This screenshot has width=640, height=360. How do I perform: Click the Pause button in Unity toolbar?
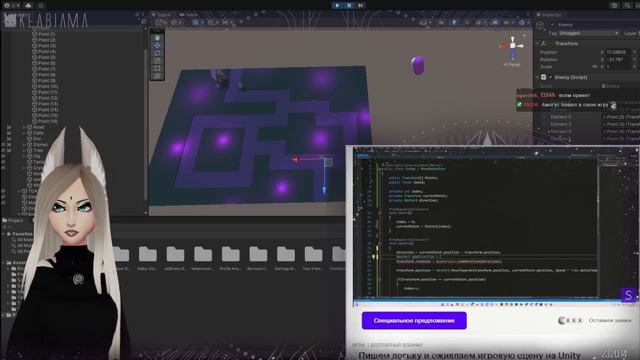(x=349, y=5)
